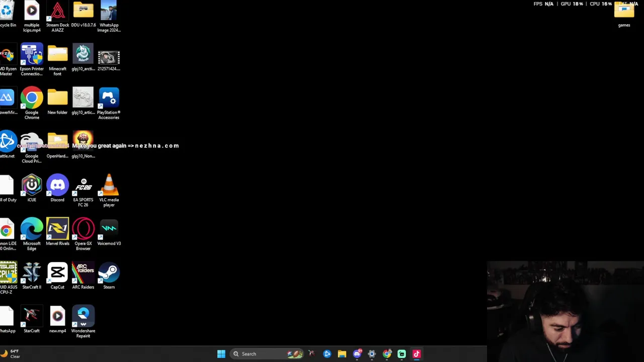This screenshot has width=644, height=362.
Task: Launch EA SPORTS FC 26
Action: click(x=83, y=192)
